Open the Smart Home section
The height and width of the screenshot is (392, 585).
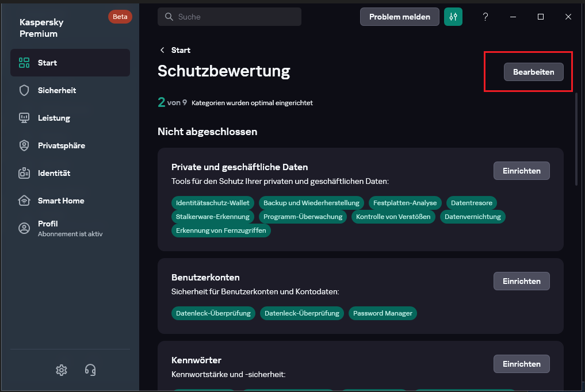70,201
